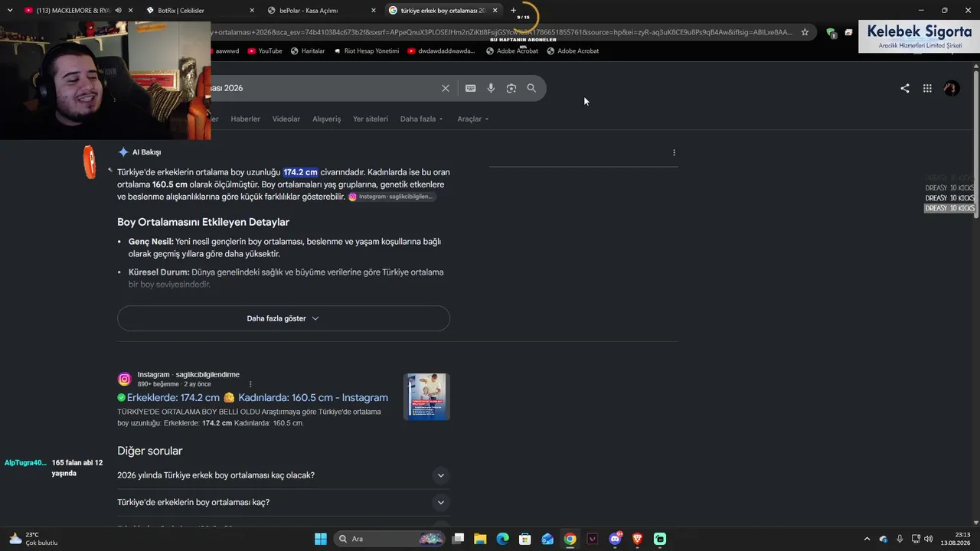Open Discord from the taskbar
Image resolution: width=980 pixels, height=551 pixels.
tap(615, 539)
